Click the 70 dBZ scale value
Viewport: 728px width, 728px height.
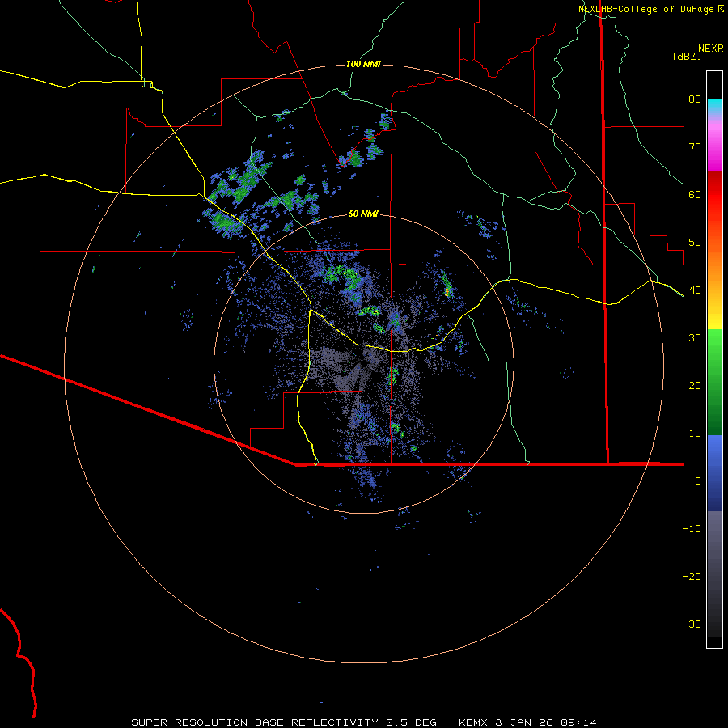695,146
